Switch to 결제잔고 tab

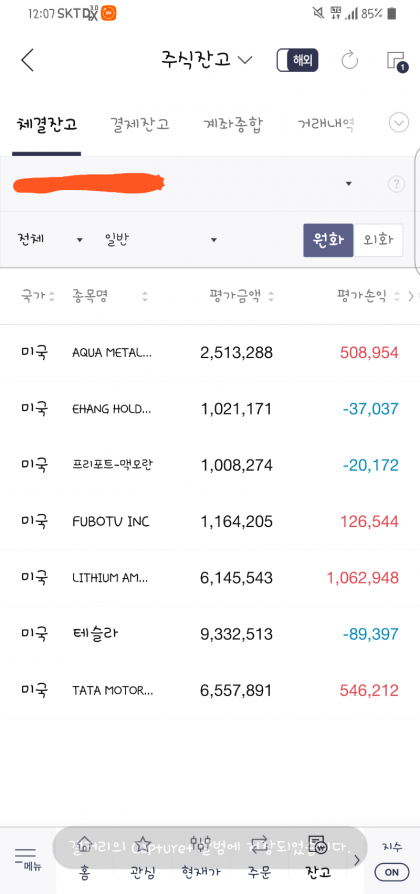click(140, 125)
